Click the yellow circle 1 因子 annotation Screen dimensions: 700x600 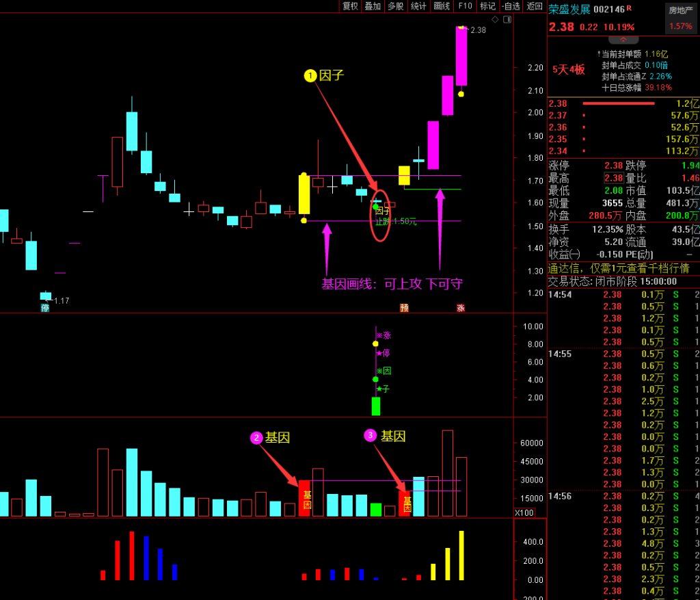[310, 75]
